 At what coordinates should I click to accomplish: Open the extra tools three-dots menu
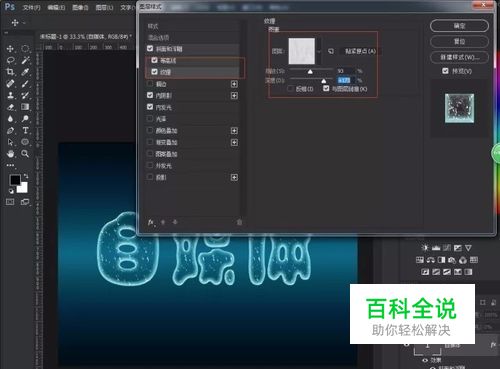(10, 165)
